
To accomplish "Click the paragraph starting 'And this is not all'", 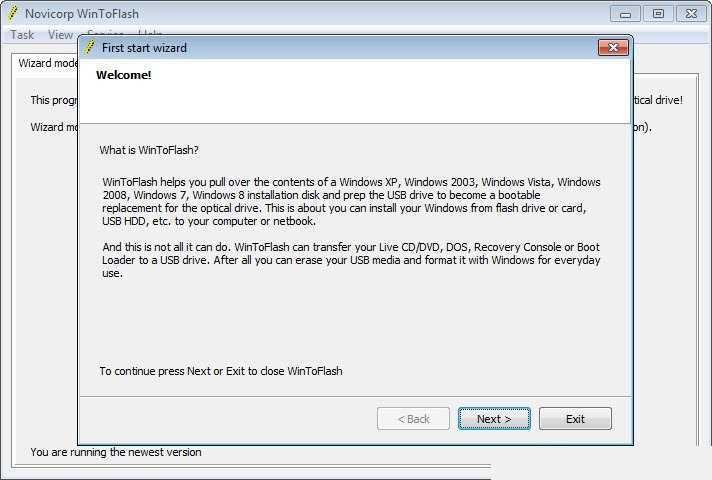I will coord(351,260).
